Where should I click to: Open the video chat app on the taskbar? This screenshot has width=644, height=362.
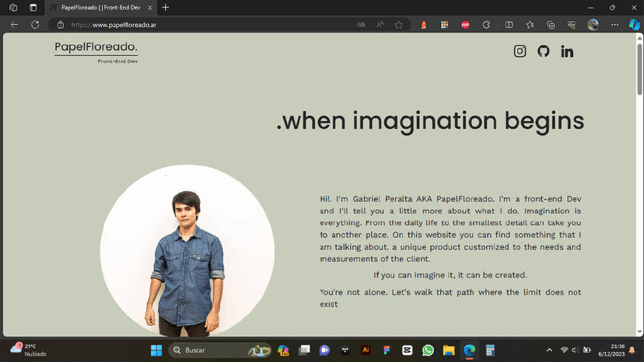[x=324, y=350]
